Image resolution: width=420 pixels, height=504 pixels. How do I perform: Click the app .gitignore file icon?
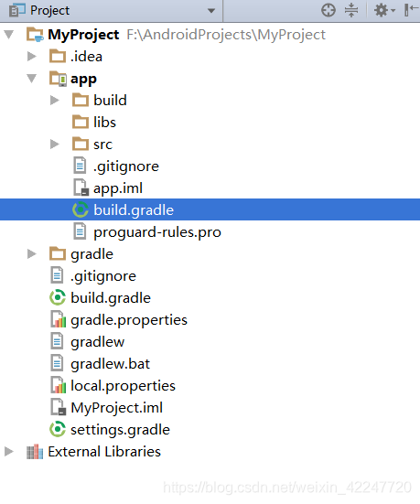point(80,166)
